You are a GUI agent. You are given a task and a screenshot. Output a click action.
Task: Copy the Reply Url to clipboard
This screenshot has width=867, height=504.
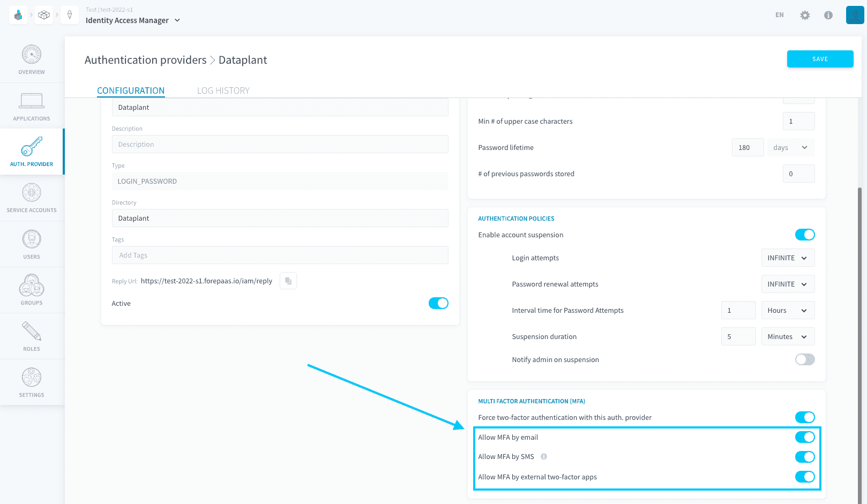(x=288, y=281)
